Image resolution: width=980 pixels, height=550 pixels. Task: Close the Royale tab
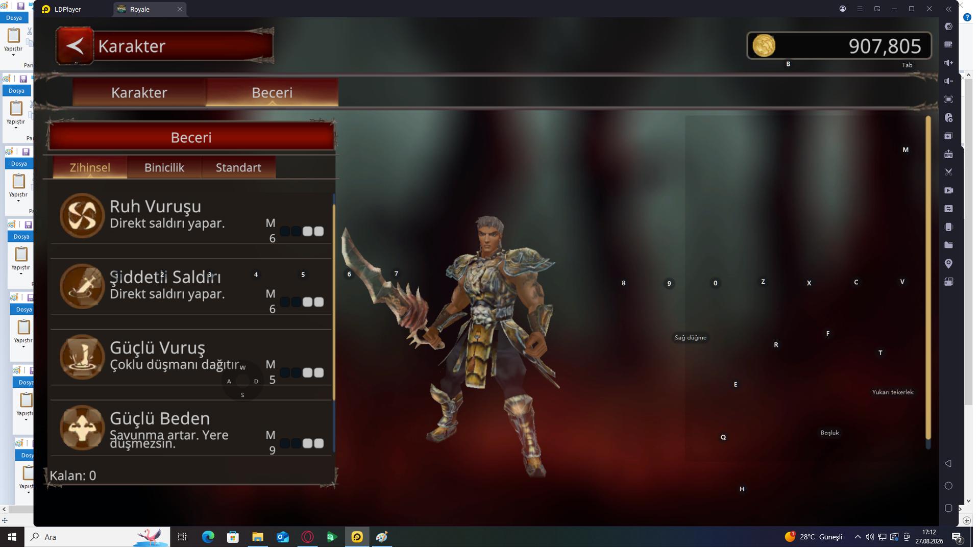point(180,9)
